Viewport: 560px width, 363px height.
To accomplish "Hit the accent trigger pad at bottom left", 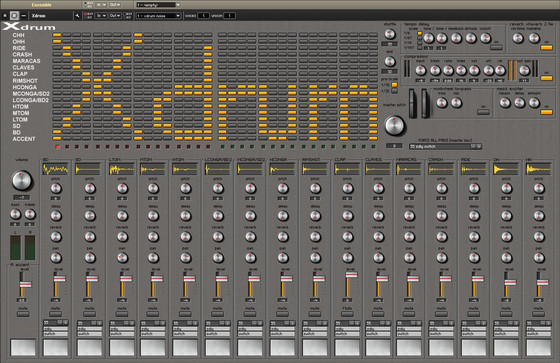I will tap(23, 347).
